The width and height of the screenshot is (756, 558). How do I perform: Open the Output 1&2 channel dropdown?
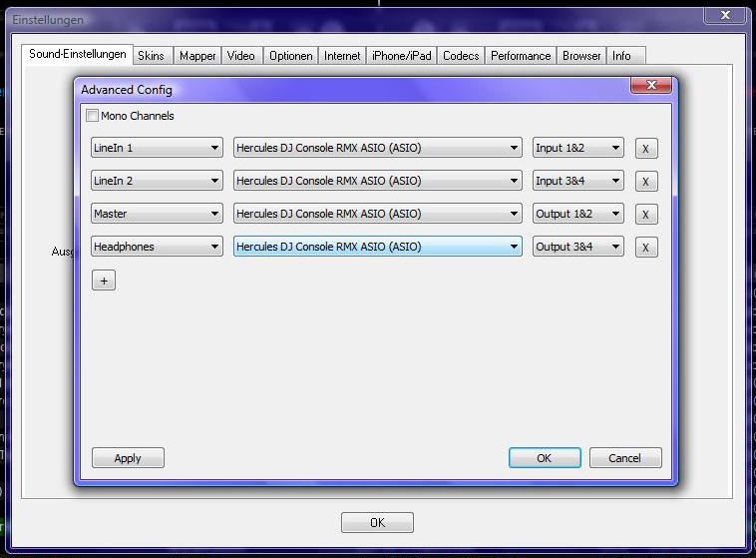click(578, 214)
